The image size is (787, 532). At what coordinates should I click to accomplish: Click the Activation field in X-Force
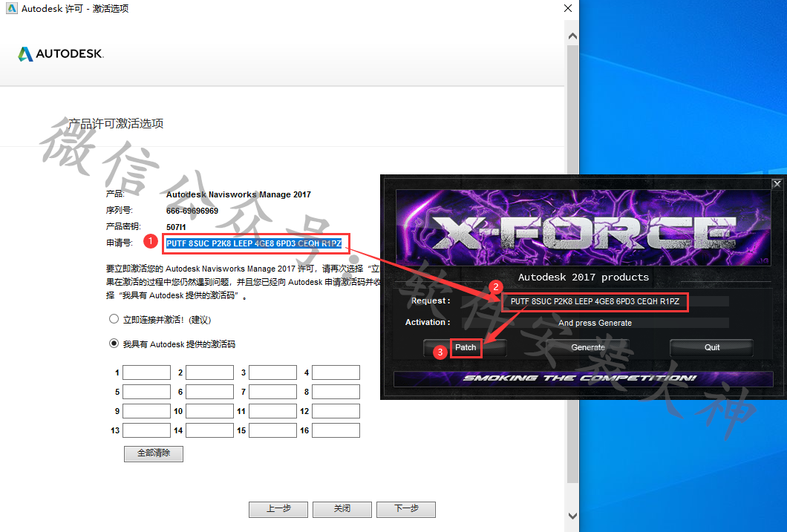click(x=595, y=323)
